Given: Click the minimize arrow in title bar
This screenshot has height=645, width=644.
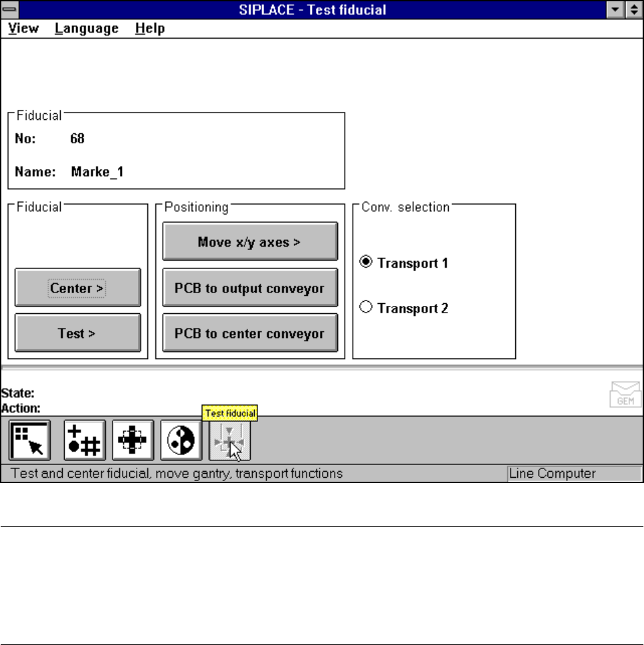Looking at the screenshot, I should pyautogui.click(x=615, y=9).
